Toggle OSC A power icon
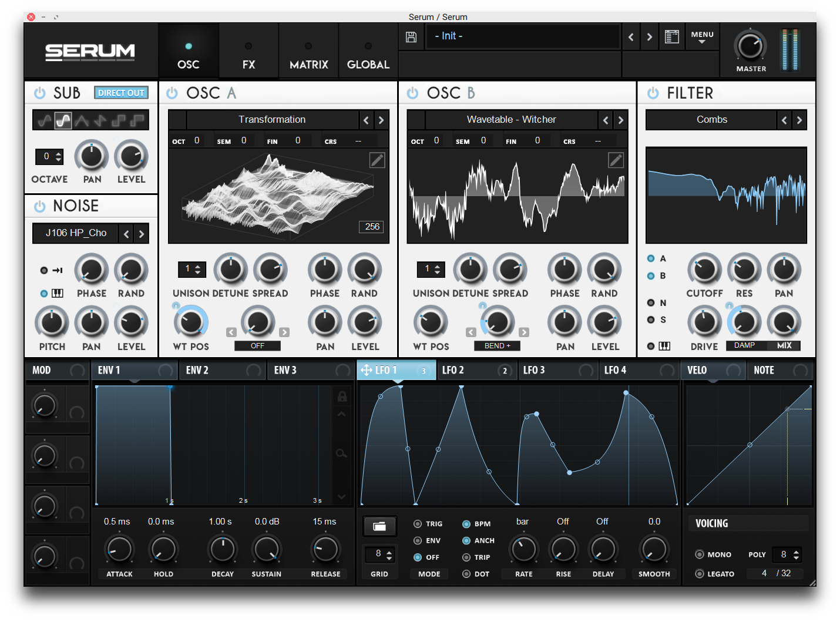The image size is (840, 622). (172, 93)
